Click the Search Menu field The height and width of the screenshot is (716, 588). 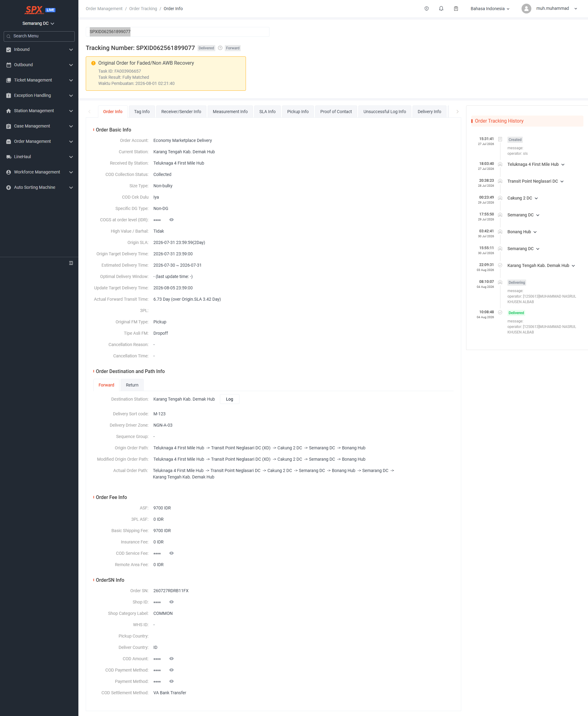pos(39,36)
